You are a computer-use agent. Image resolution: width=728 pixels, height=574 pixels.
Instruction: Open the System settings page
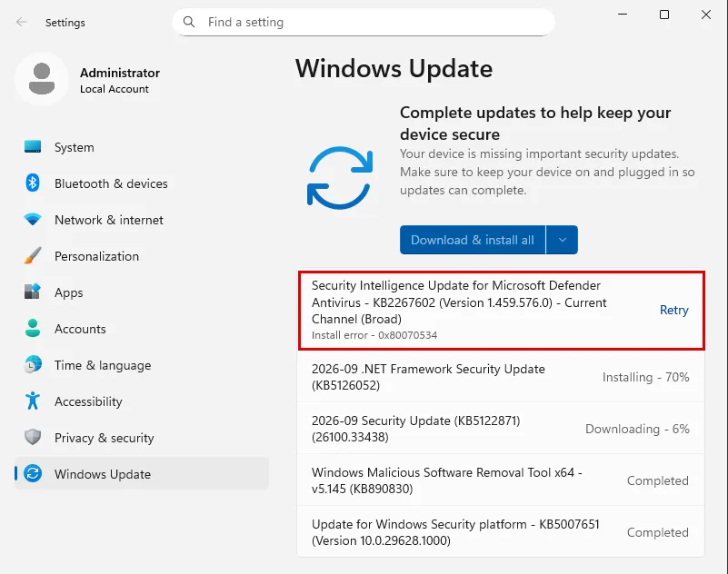point(142,147)
